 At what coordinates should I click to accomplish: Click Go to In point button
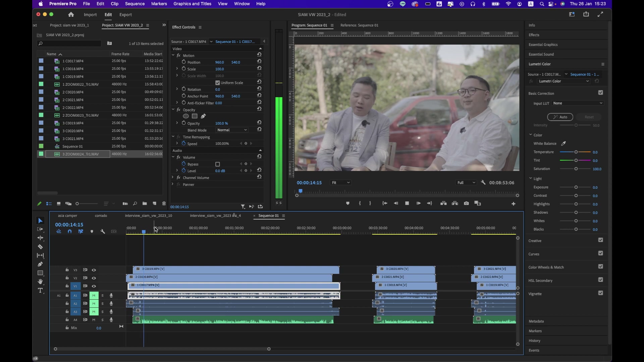tap(384, 203)
